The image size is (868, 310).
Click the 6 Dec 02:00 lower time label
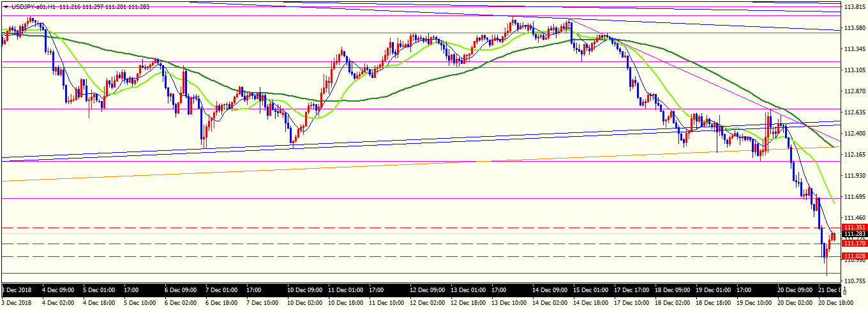tap(182, 302)
